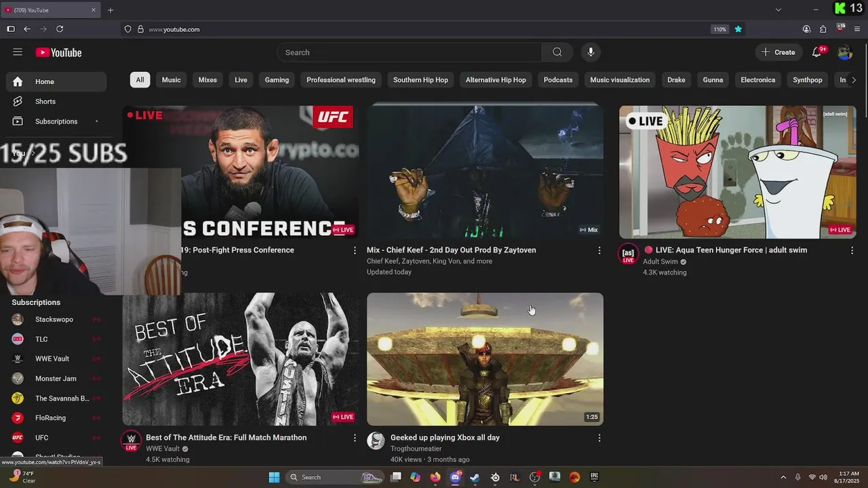Open options for Attitude Era marathon

pyautogui.click(x=354, y=439)
